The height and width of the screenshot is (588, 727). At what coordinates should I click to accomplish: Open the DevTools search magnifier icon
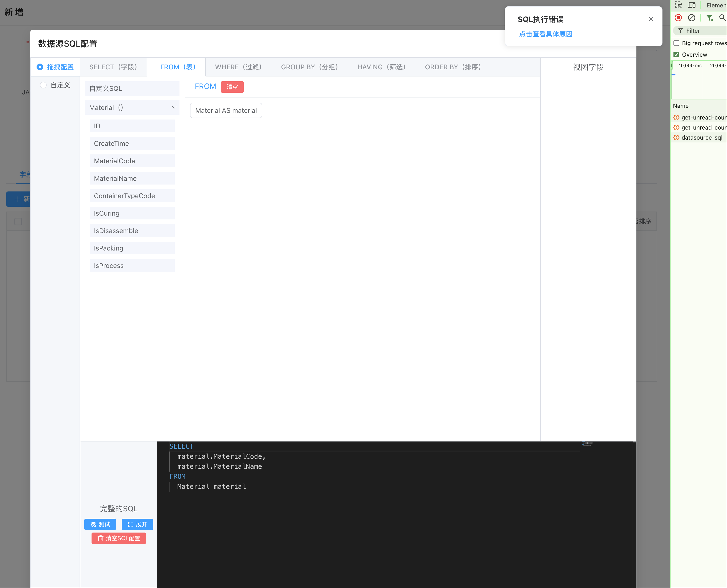click(722, 18)
